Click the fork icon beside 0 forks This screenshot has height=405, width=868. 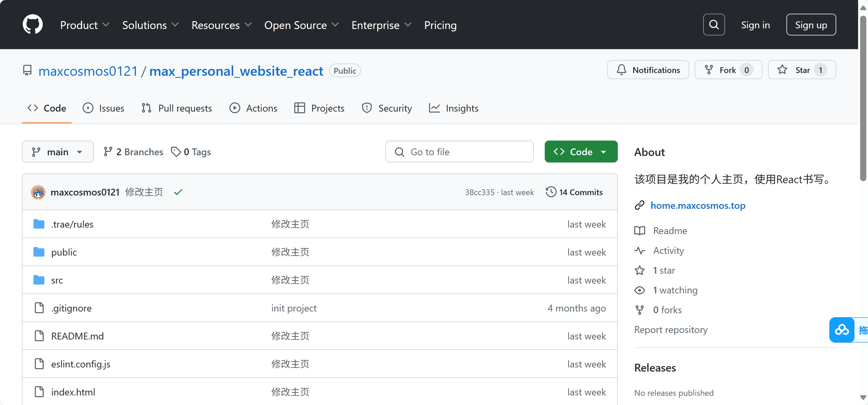[640, 310]
